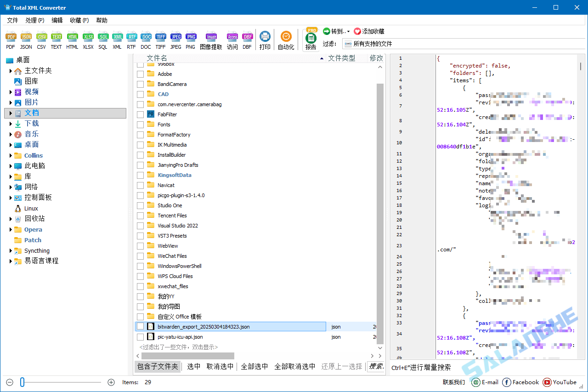Open the 收藏 menu
Image resolution: width=588 pixels, height=392 pixels.
[79, 20]
